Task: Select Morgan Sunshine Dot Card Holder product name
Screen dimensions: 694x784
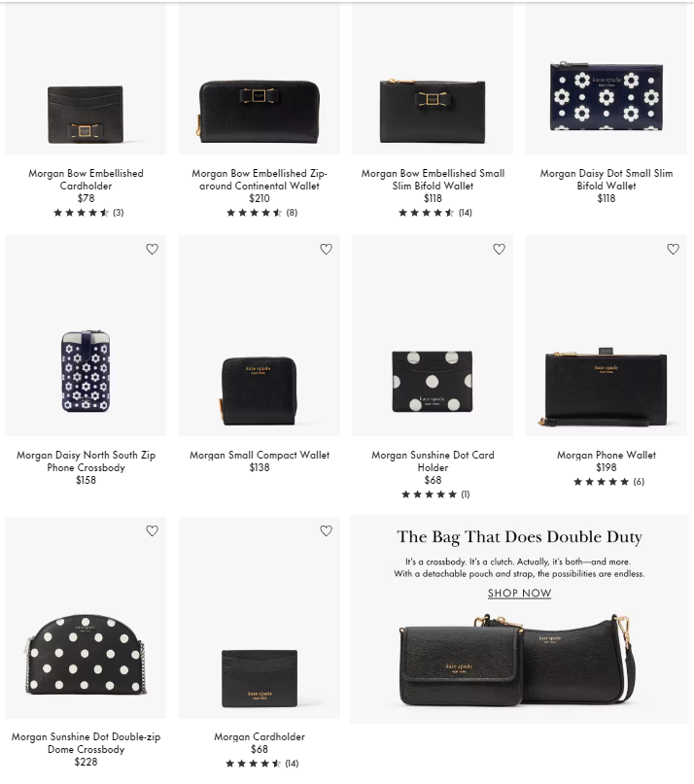Action: point(433,461)
